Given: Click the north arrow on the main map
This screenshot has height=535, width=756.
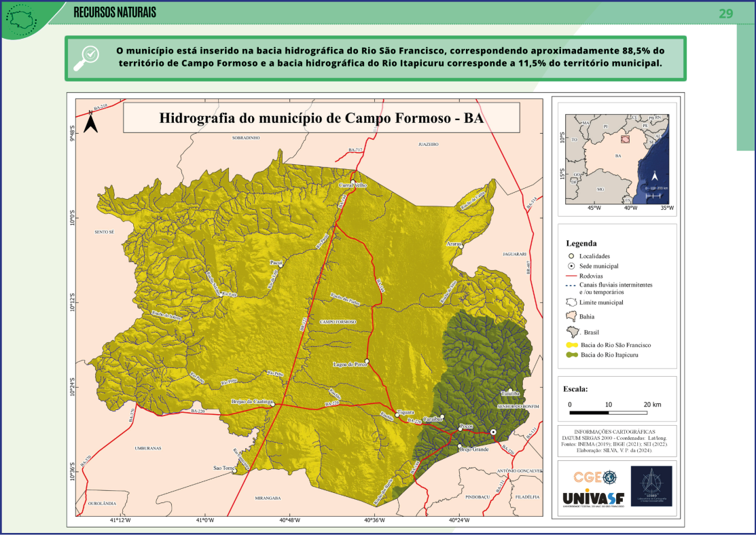Looking at the screenshot, I should (x=91, y=123).
